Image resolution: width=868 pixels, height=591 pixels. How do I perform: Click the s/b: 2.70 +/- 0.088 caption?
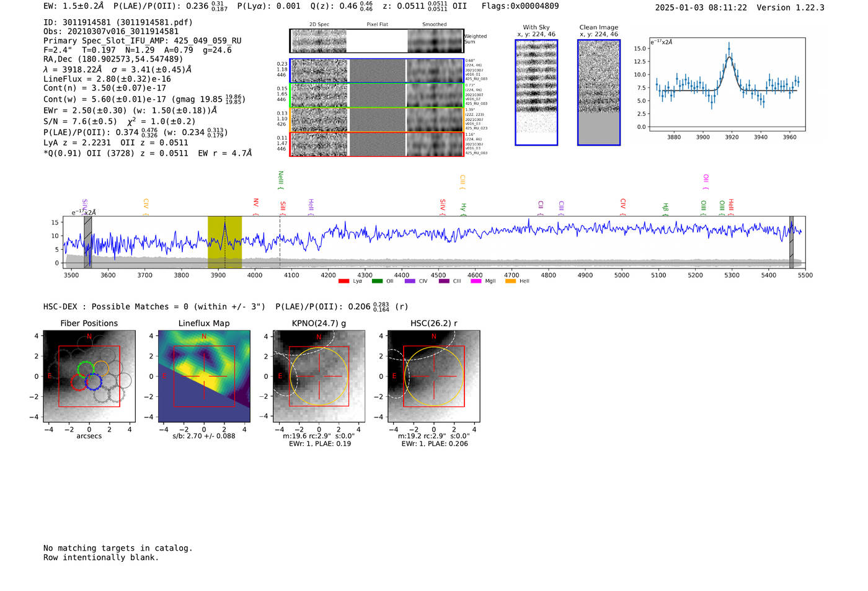point(204,436)
